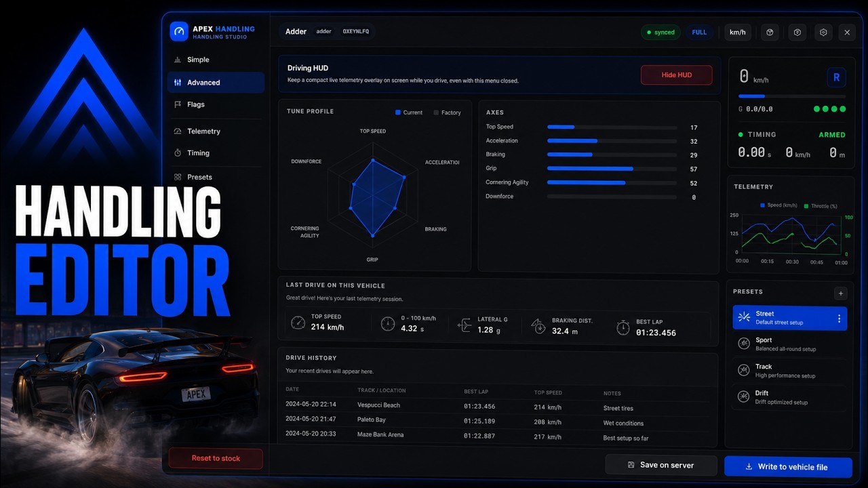Click Write to vehicle file button
The height and width of the screenshot is (488, 868).
787,466
